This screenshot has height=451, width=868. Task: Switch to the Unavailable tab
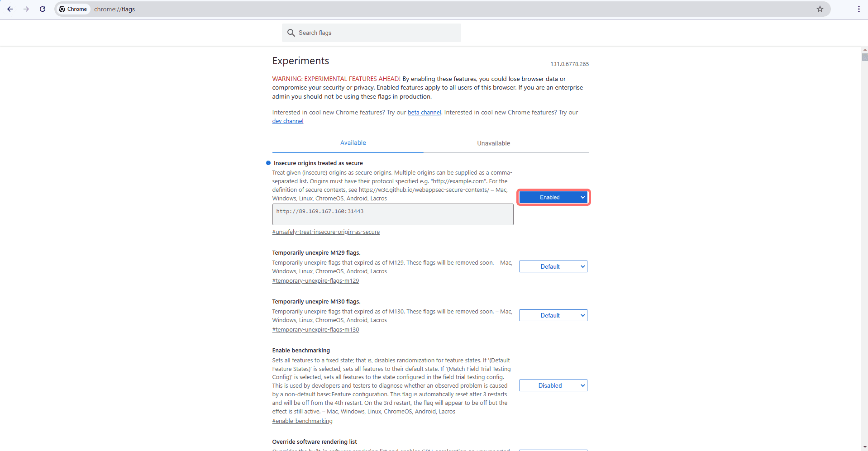tap(493, 143)
